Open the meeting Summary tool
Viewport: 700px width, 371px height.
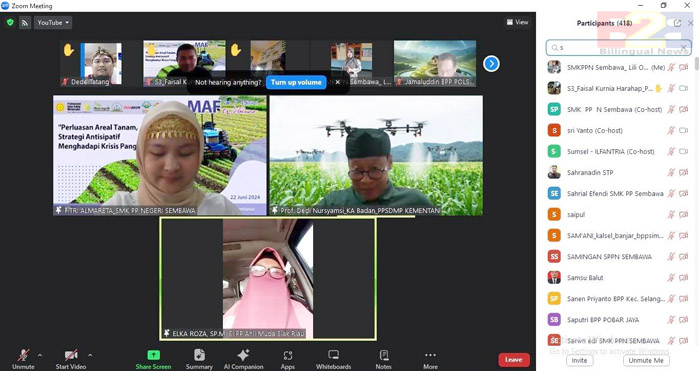click(x=199, y=359)
